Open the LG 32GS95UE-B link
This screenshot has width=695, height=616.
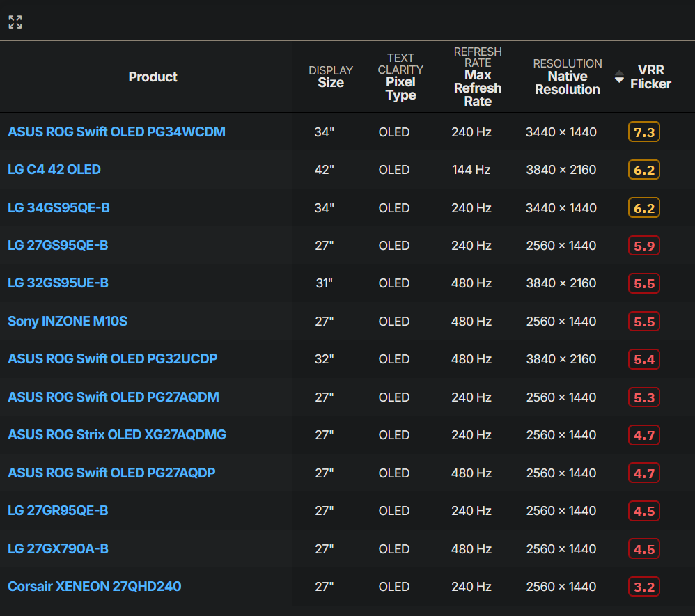point(58,283)
